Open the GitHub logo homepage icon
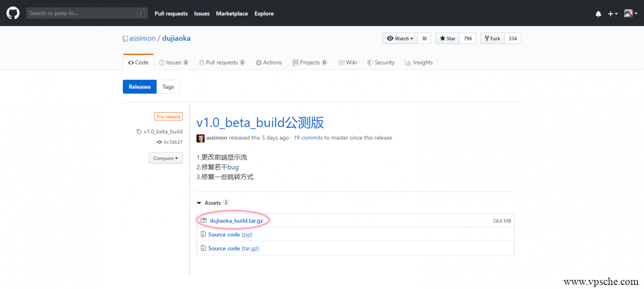The width and height of the screenshot is (644, 289). coord(13,13)
